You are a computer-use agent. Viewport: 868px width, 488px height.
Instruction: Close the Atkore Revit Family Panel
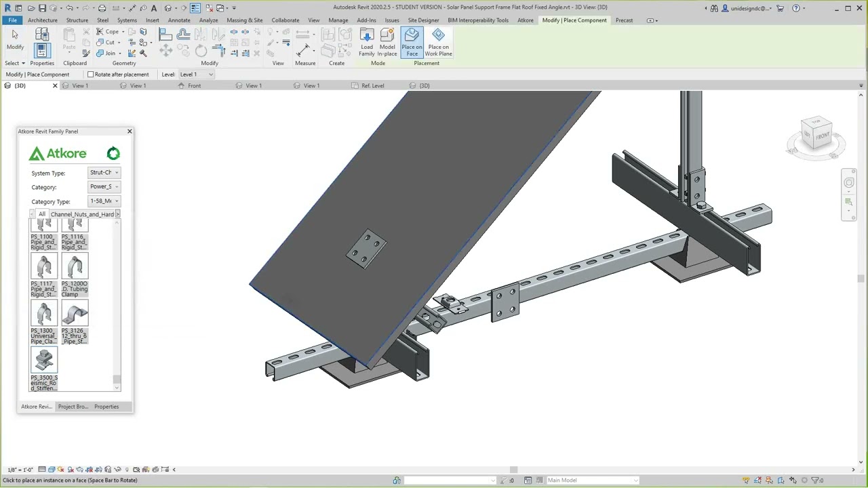[130, 131]
